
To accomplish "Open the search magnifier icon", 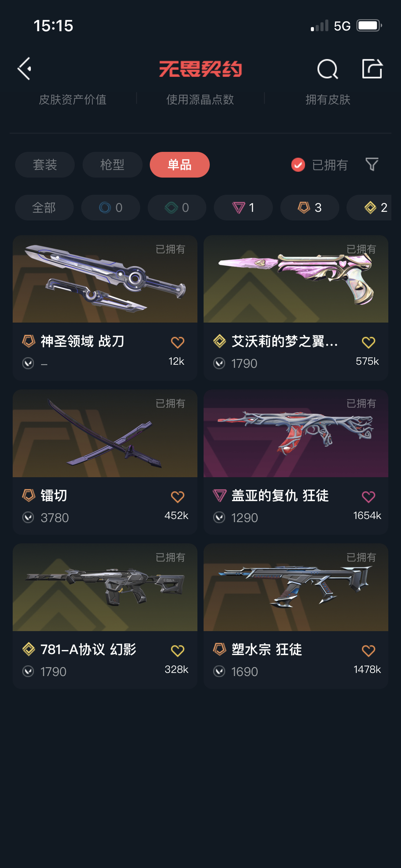I will 327,69.
